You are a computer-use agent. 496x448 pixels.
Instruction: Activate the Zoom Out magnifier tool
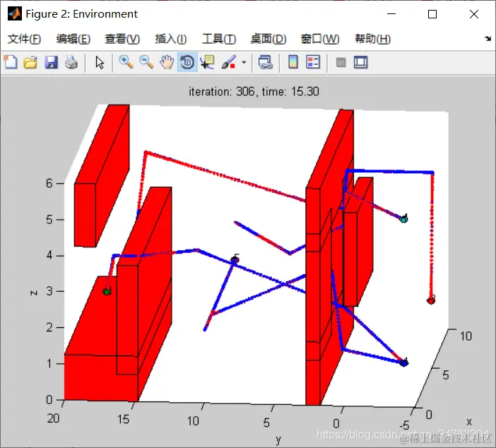(x=146, y=62)
